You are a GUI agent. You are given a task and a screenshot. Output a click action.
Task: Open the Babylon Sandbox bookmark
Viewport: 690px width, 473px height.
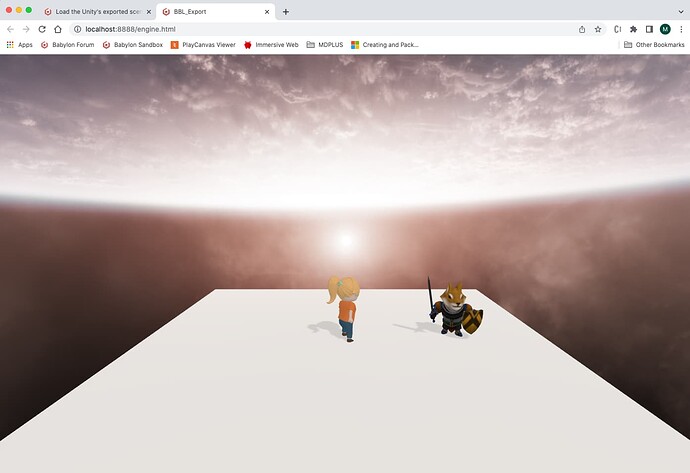point(132,45)
